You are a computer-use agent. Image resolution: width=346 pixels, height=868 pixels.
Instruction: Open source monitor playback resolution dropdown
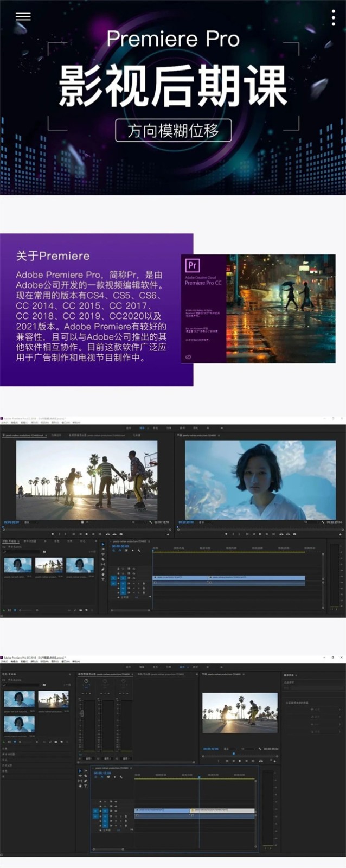pyautogui.click(x=139, y=522)
